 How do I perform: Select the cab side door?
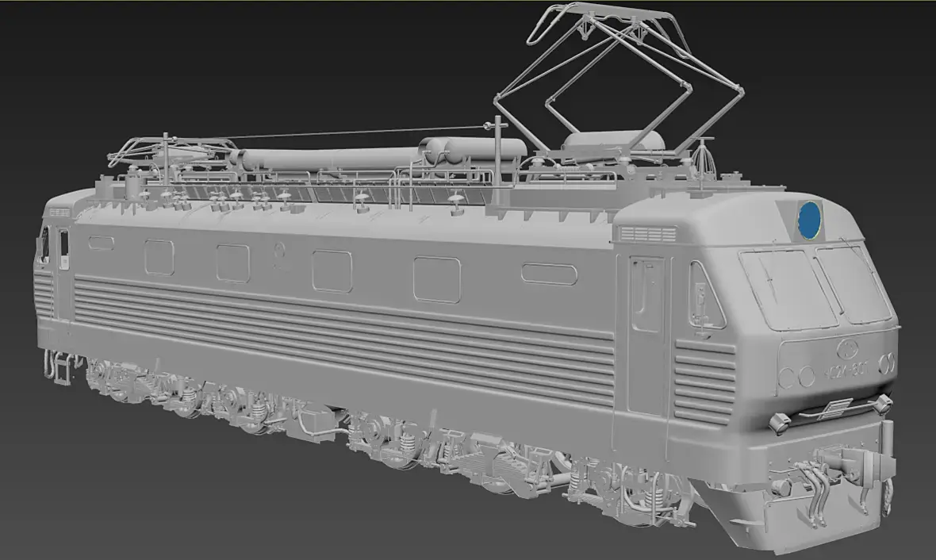point(646,336)
